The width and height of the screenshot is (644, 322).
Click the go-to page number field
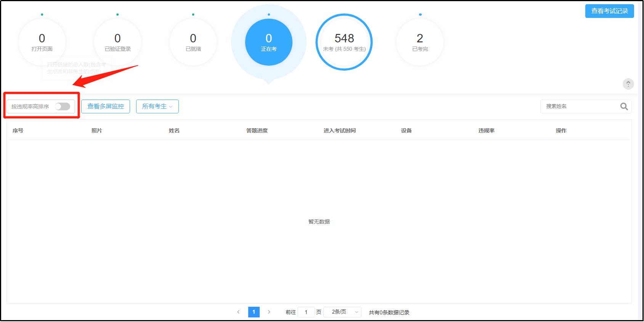click(306, 312)
